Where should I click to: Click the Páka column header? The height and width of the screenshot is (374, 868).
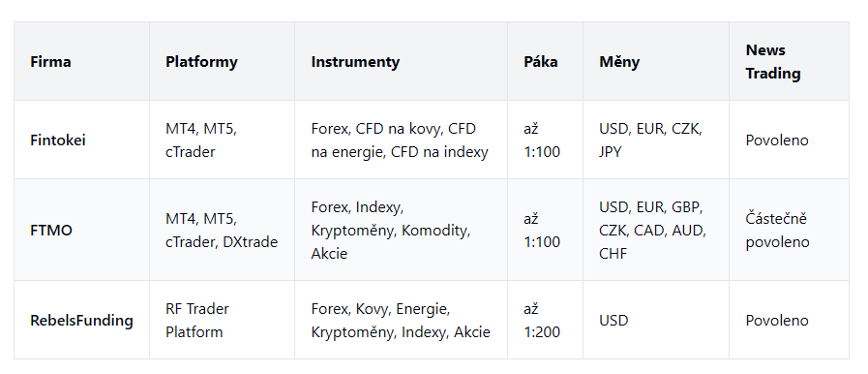545,61
